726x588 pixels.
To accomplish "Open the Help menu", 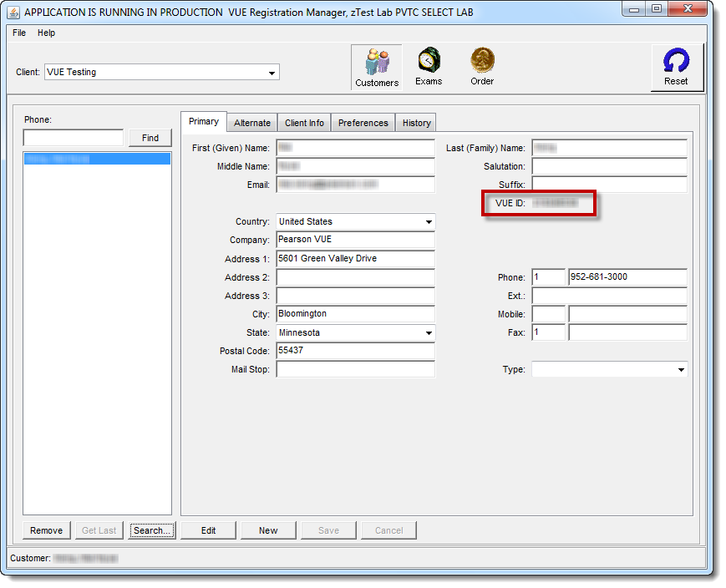I will click(46, 33).
